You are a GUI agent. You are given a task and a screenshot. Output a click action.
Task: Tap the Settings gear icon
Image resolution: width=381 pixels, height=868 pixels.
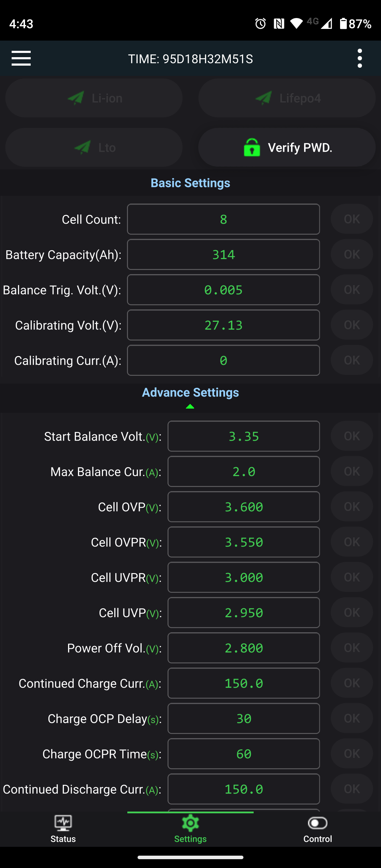click(x=190, y=823)
